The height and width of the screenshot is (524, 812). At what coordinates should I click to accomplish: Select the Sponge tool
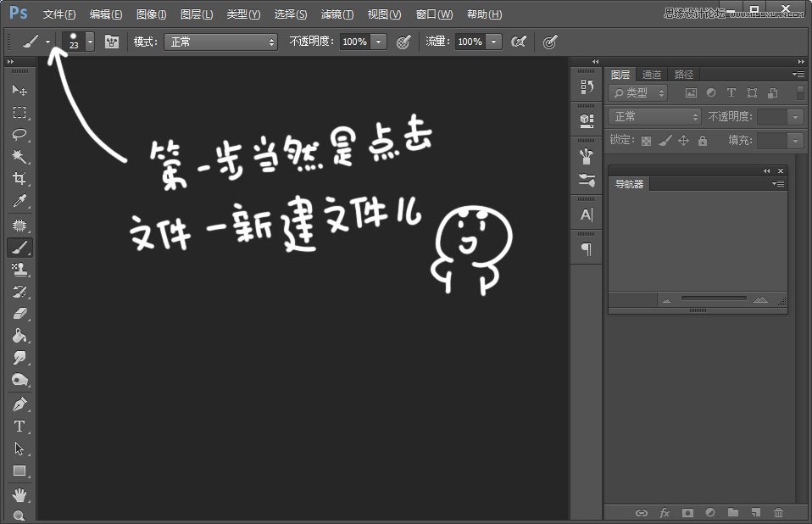[x=19, y=380]
